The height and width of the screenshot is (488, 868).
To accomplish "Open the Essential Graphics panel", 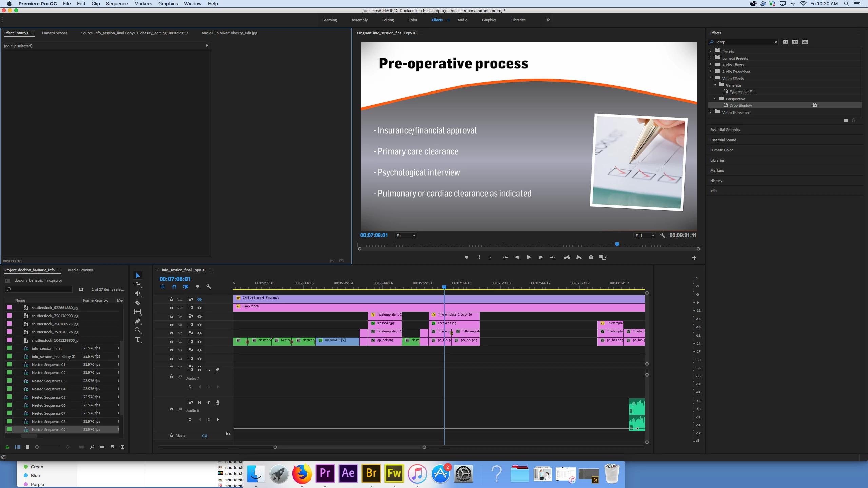I will 725,130.
